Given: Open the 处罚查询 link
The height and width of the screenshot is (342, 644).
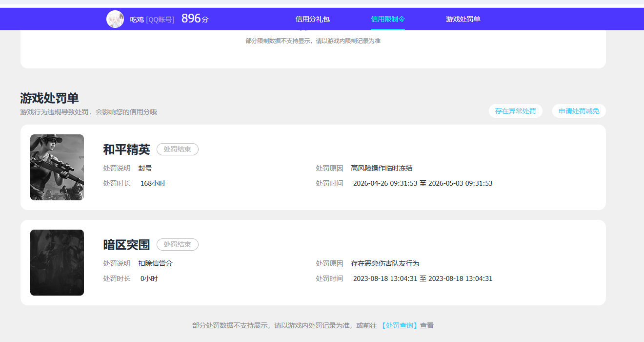Looking at the screenshot, I should (399, 325).
